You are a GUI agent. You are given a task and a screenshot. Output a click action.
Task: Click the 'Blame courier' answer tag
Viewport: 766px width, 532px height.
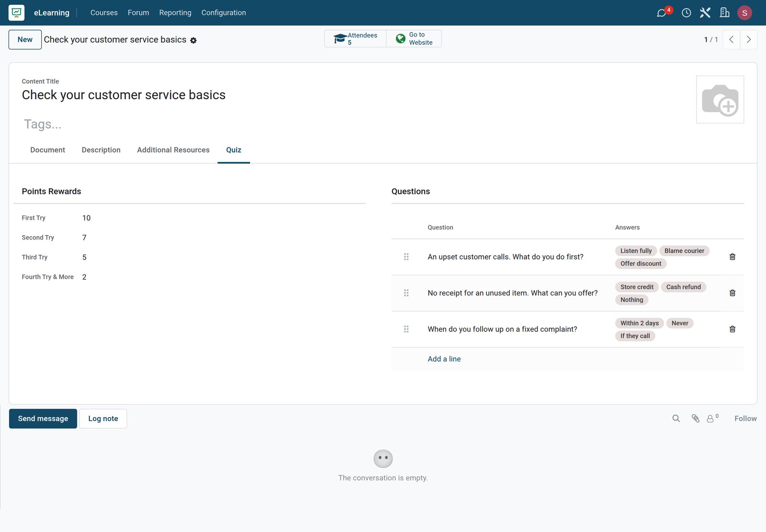coord(684,251)
